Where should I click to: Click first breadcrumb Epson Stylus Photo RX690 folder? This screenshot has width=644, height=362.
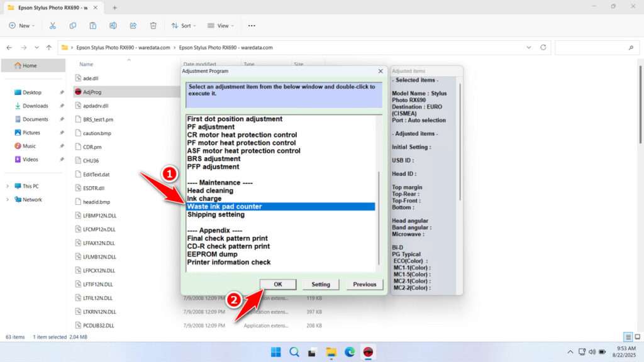[x=123, y=48]
